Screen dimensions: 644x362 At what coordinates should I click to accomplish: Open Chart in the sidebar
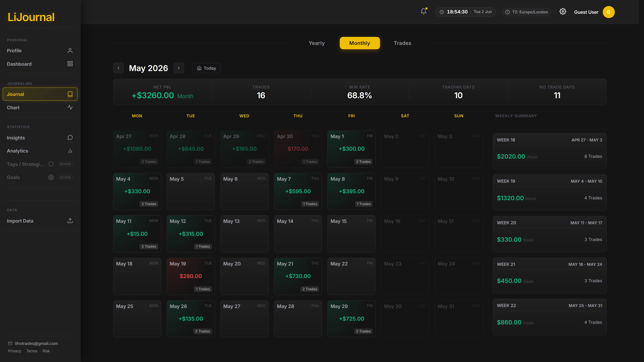40,107
